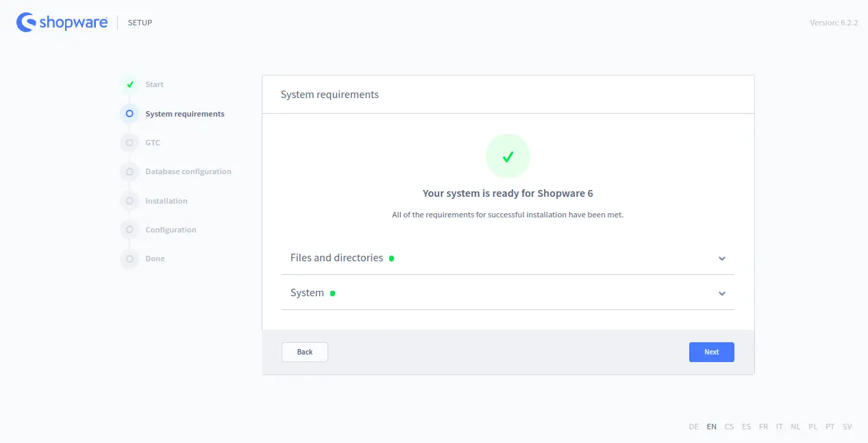Select EN language
868x443 pixels.
tap(712, 427)
